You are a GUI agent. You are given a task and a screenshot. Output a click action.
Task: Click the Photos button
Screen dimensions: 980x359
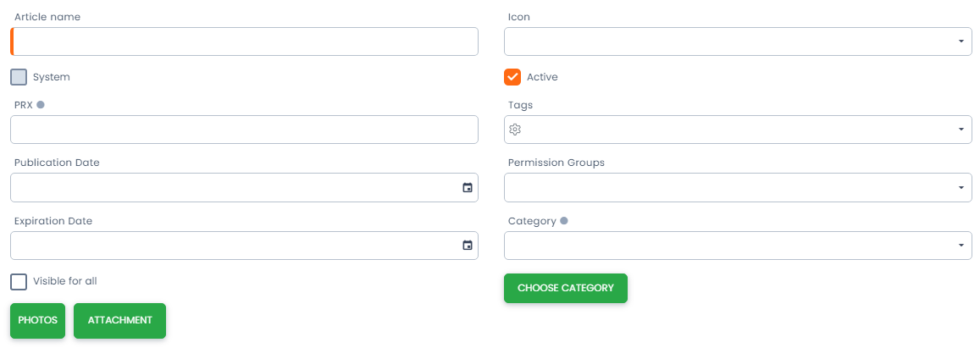click(37, 321)
